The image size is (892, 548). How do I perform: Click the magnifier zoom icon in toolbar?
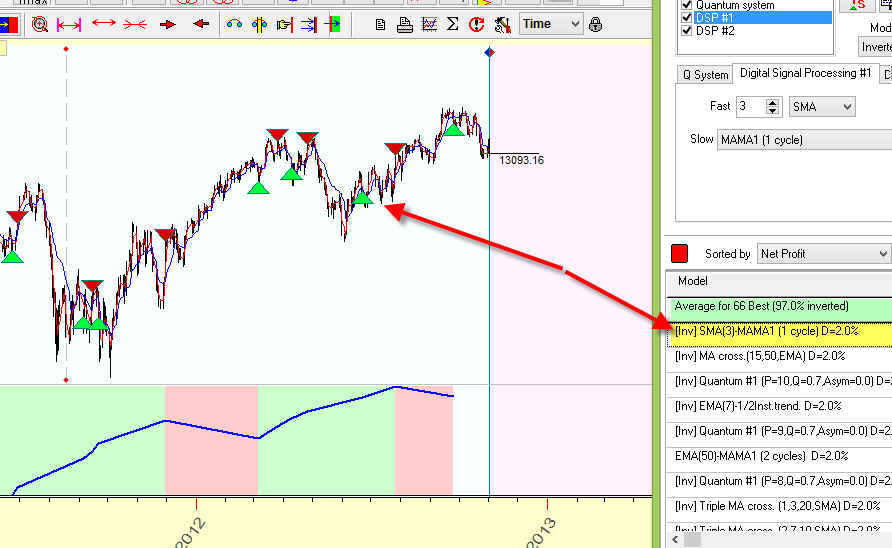tap(40, 24)
